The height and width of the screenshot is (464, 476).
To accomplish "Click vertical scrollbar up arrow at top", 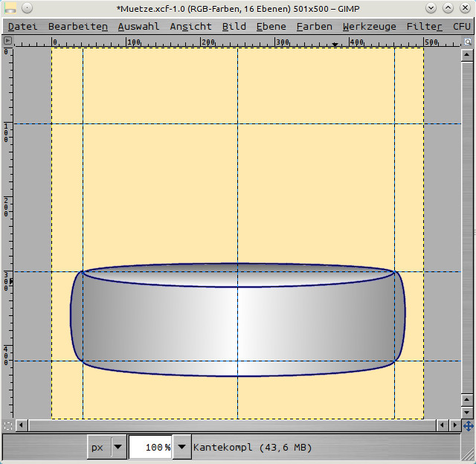I will point(466,55).
